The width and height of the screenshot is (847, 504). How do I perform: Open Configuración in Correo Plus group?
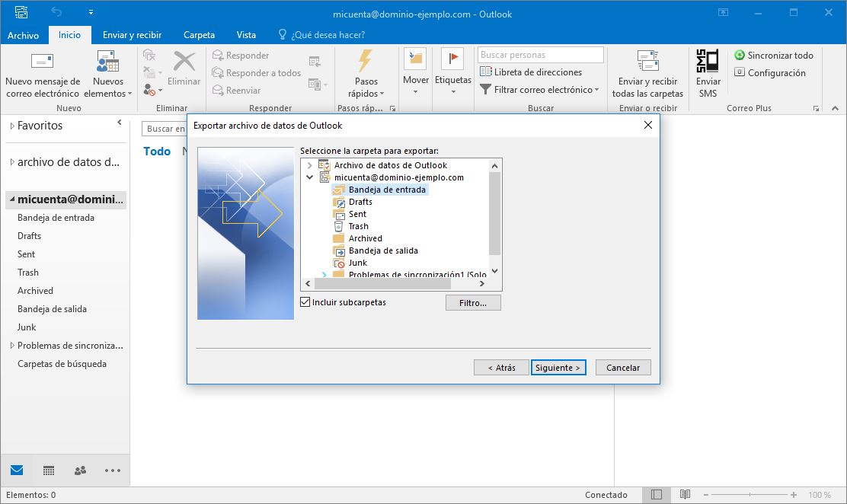click(770, 72)
